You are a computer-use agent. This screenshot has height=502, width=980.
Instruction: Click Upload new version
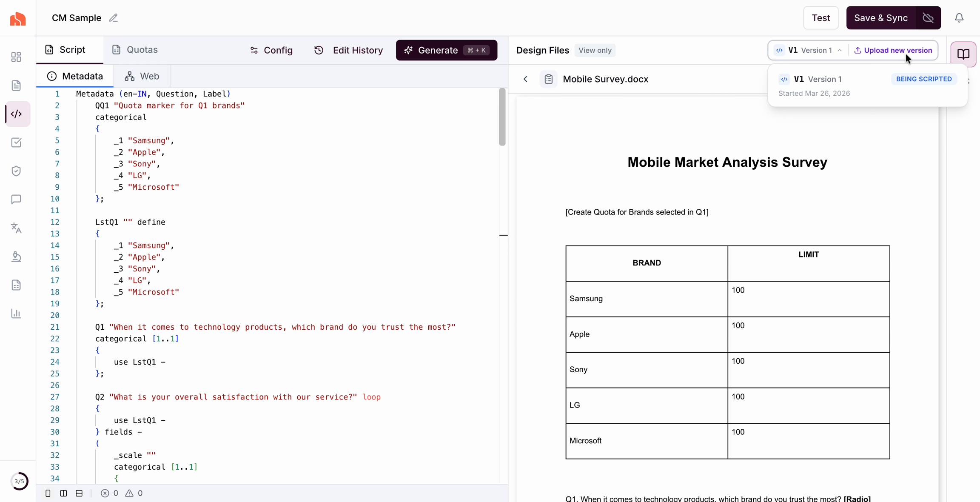pos(893,50)
